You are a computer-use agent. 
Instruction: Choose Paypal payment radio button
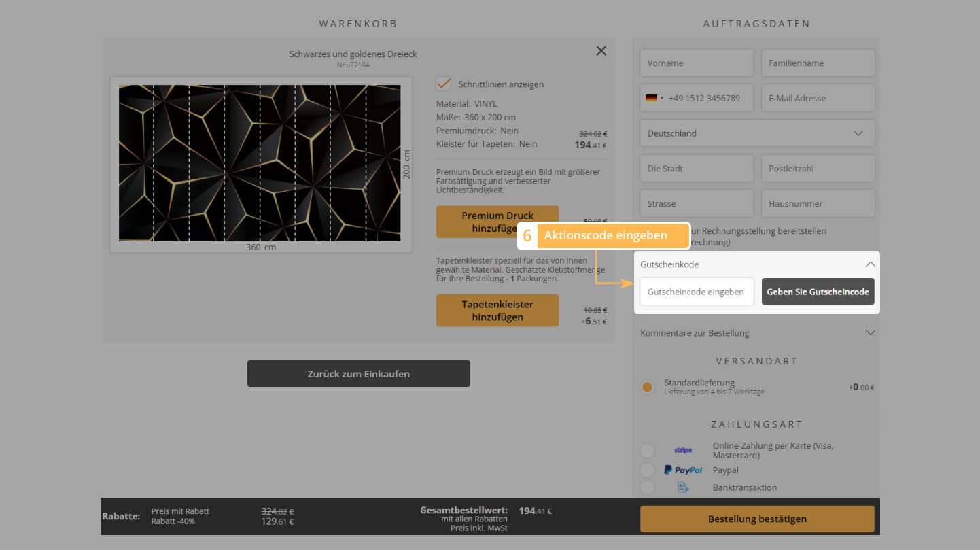pos(647,470)
